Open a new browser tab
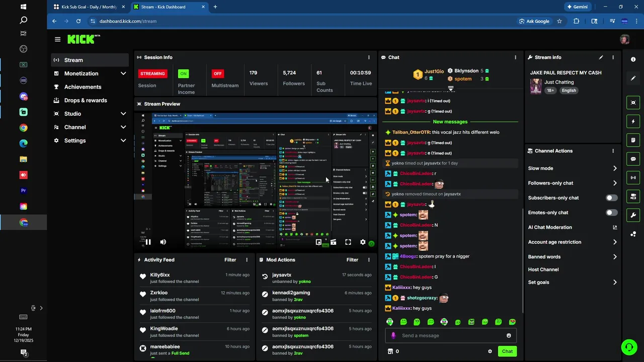 (215, 7)
